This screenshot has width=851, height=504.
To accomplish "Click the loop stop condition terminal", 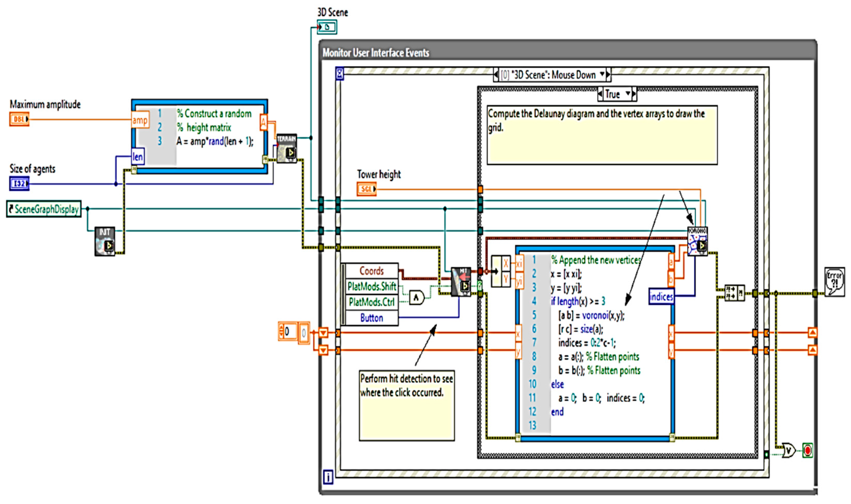I will (807, 451).
